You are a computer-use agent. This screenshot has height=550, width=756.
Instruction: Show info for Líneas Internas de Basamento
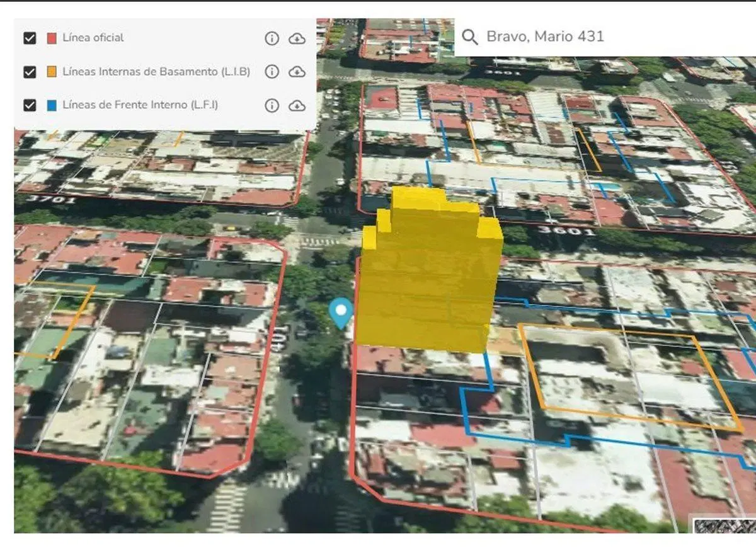(272, 72)
